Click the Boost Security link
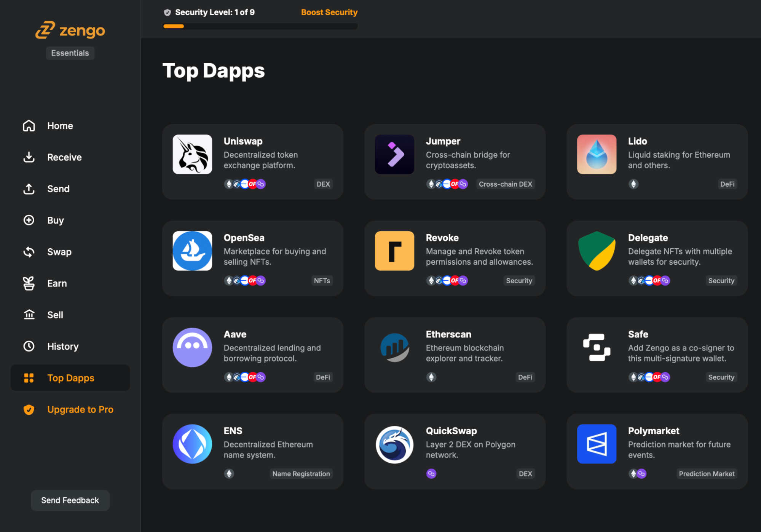This screenshot has height=532, width=761. (329, 12)
